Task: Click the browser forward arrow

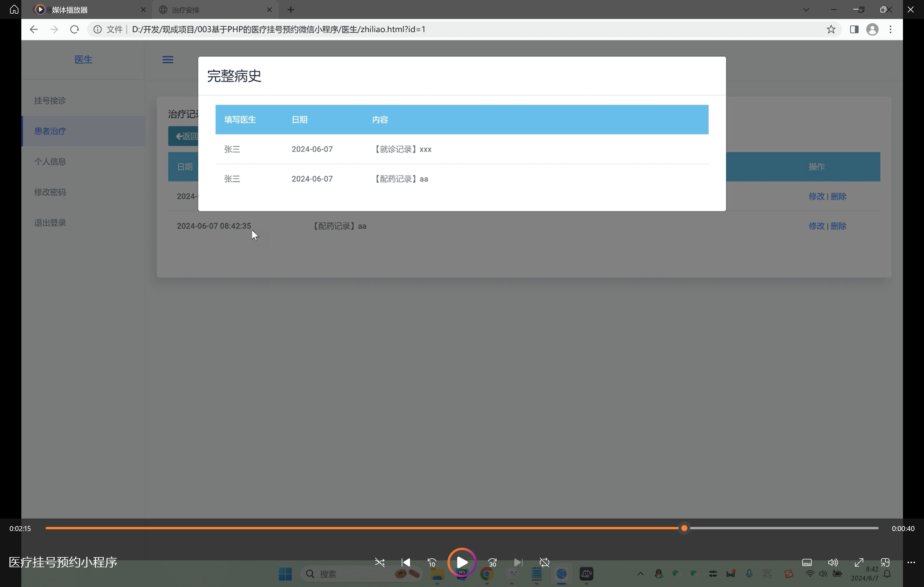Action: tap(54, 30)
